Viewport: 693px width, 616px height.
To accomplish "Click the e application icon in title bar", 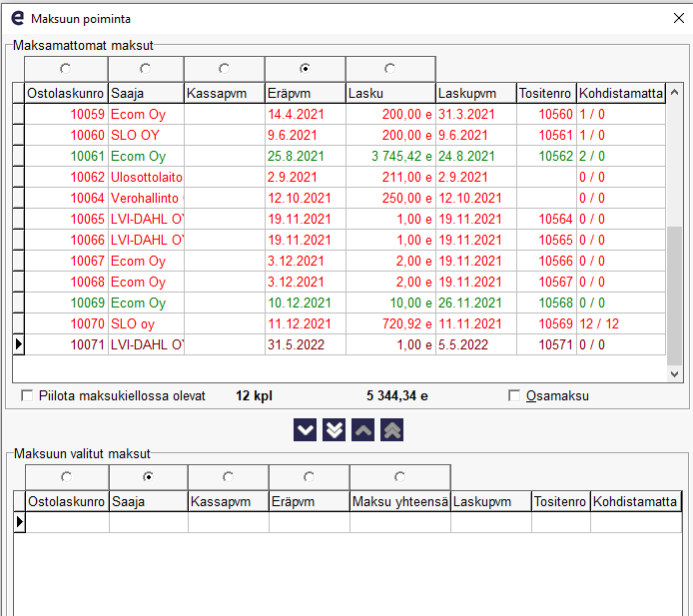I will 17,18.
